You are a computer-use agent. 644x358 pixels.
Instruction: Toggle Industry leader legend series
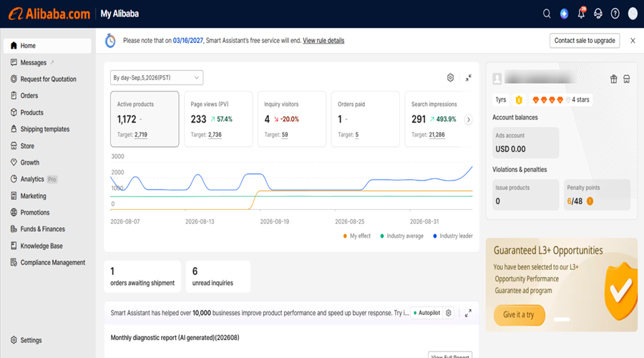453,236
